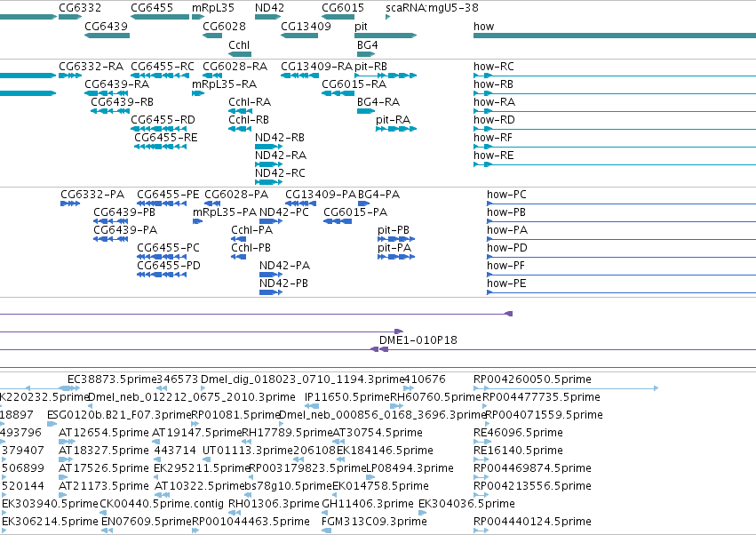Click transcript CG6028-RA
756x535 pixels.
pyautogui.click(x=235, y=66)
